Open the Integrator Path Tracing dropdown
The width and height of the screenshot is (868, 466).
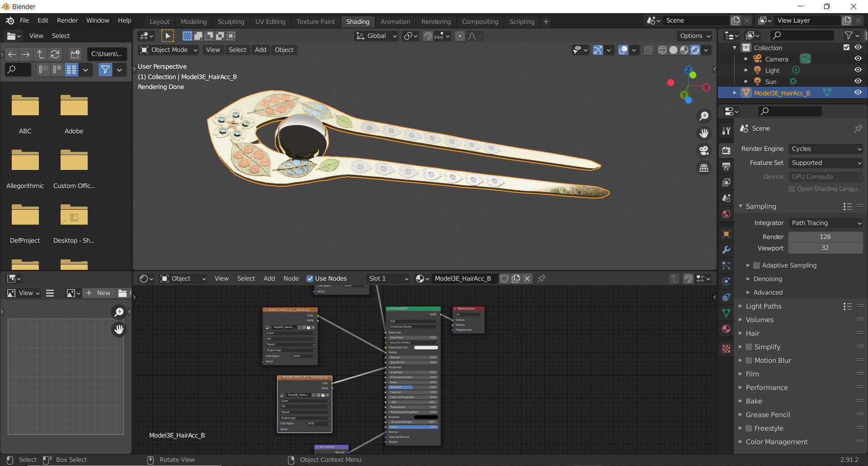(826, 223)
